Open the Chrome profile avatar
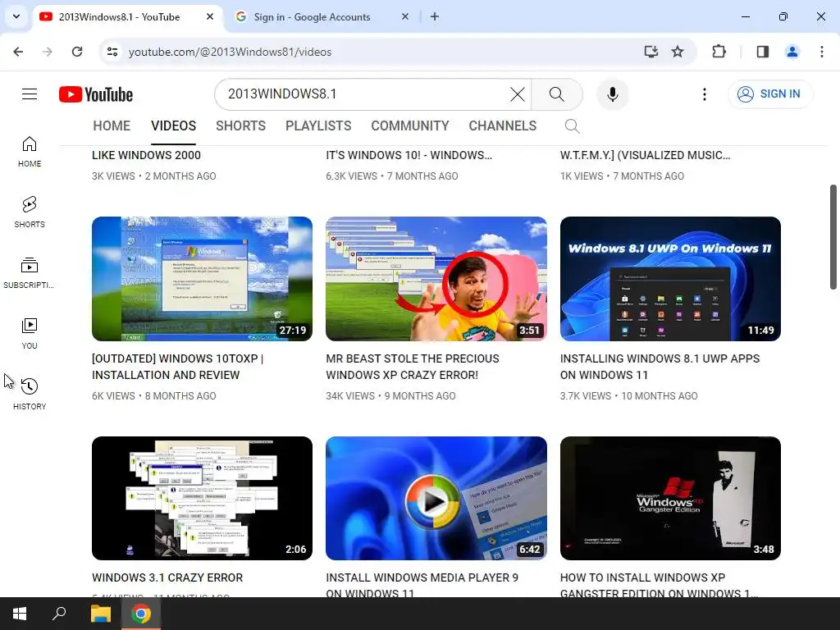Image resolution: width=840 pixels, height=630 pixels. pyautogui.click(x=792, y=52)
